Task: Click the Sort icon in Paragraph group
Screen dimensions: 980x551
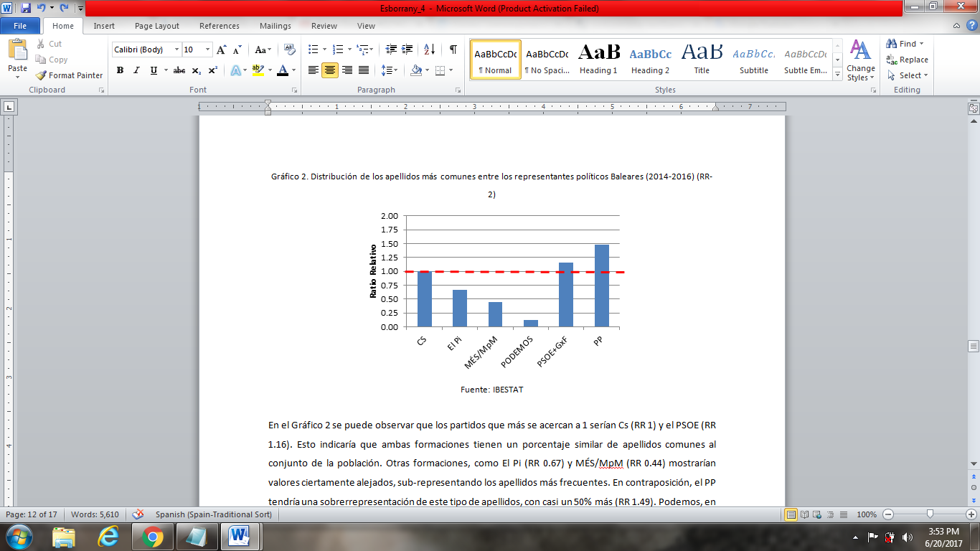Action: tap(429, 50)
